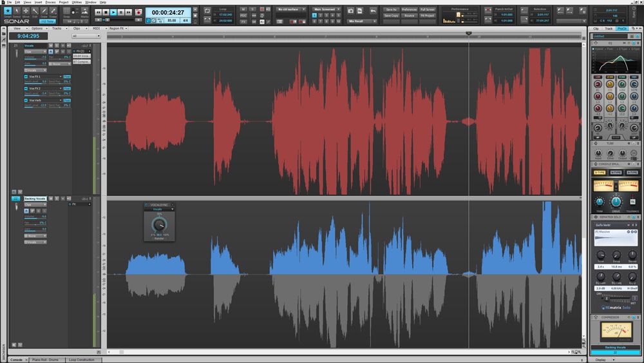Screen dimensions: 644x363
Task: Open the All track filter dropdown
Action: [86, 36]
